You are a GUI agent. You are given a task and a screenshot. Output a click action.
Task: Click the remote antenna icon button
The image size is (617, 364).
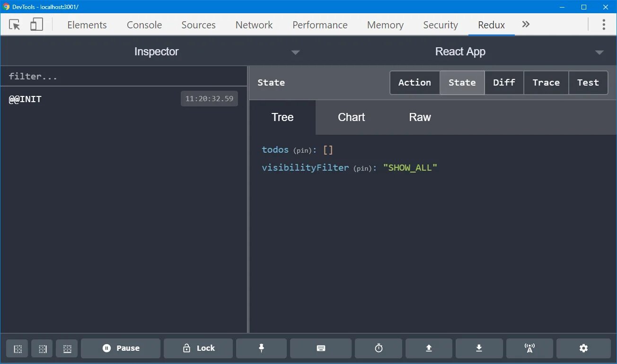pos(529,348)
